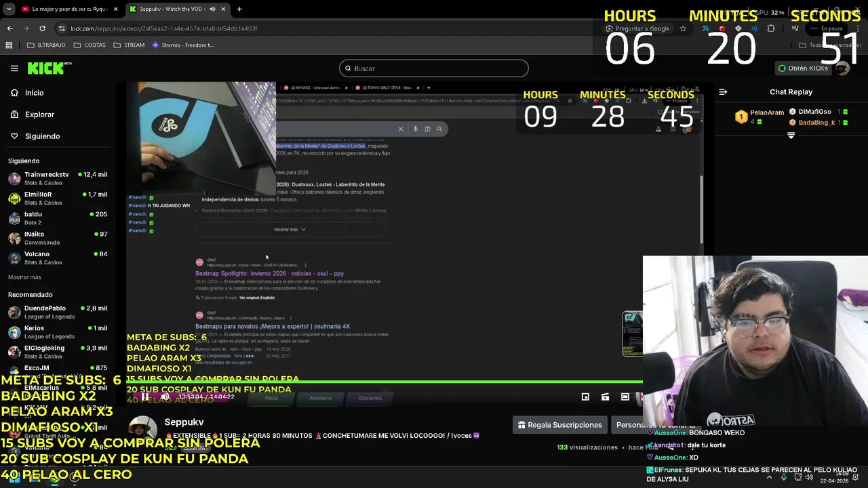Pause the VOD playback
868x488 pixels.
[144, 397]
